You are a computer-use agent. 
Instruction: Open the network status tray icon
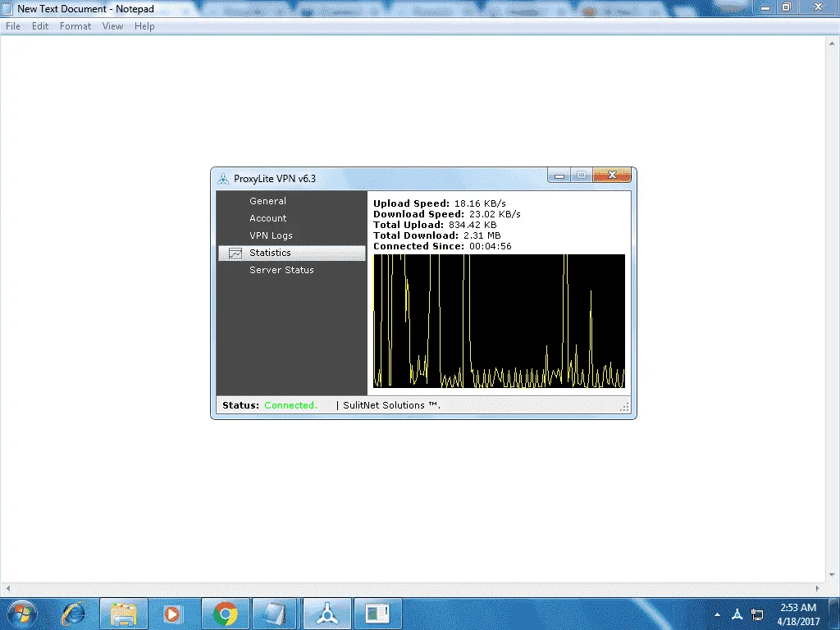click(757, 614)
